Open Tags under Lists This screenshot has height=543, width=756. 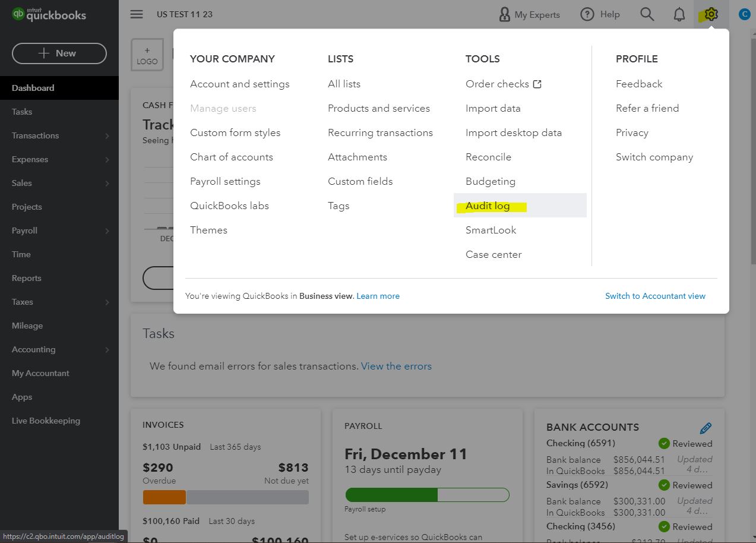coord(339,206)
